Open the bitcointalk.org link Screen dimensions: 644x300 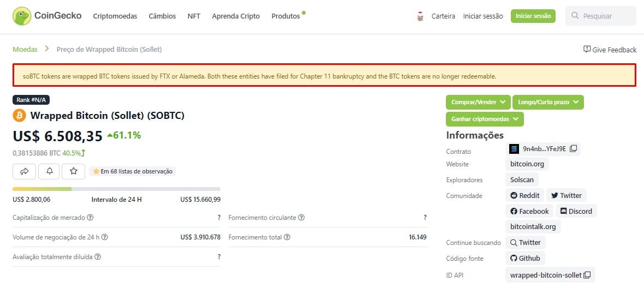point(533,226)
